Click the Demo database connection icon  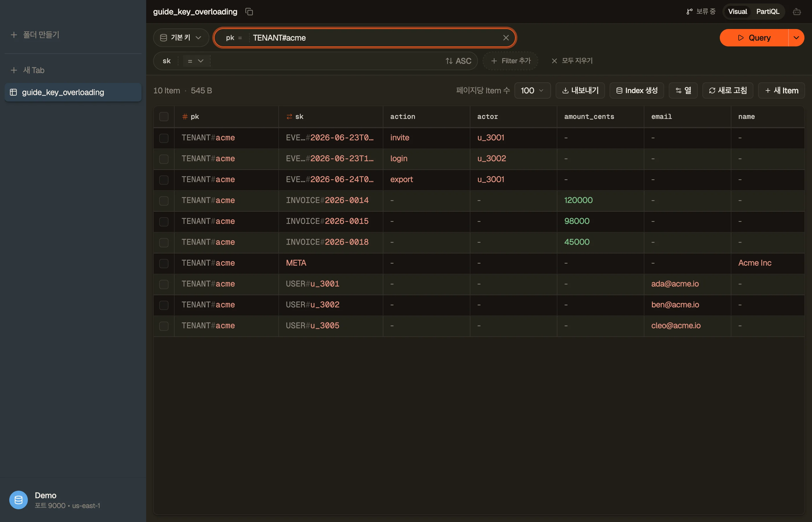tap(19, 500)
